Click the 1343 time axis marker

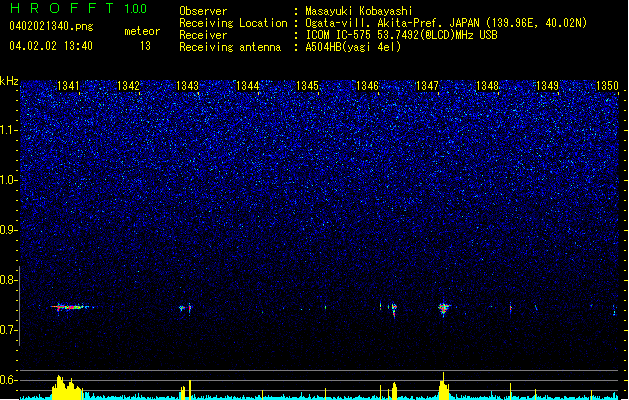187,86
